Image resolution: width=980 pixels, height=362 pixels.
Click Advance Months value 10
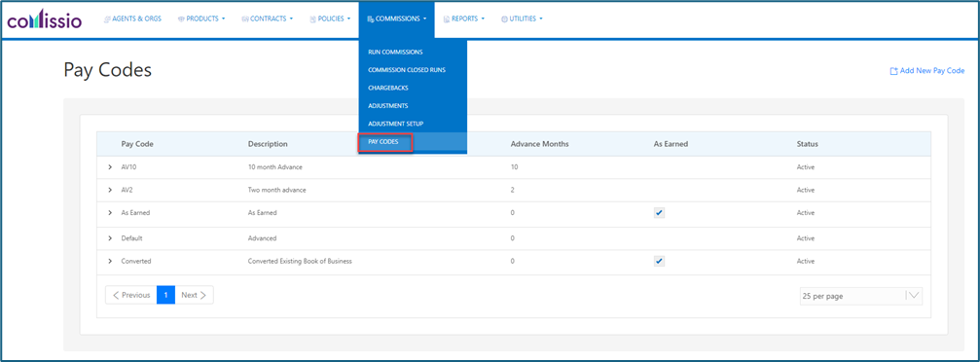(x=514, y=167)
